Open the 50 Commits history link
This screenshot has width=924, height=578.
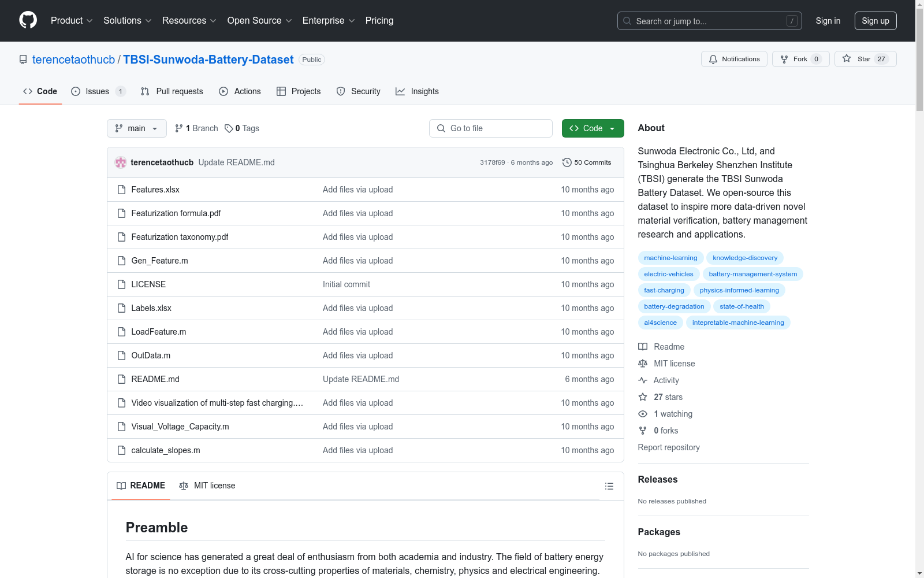[587, 162]
